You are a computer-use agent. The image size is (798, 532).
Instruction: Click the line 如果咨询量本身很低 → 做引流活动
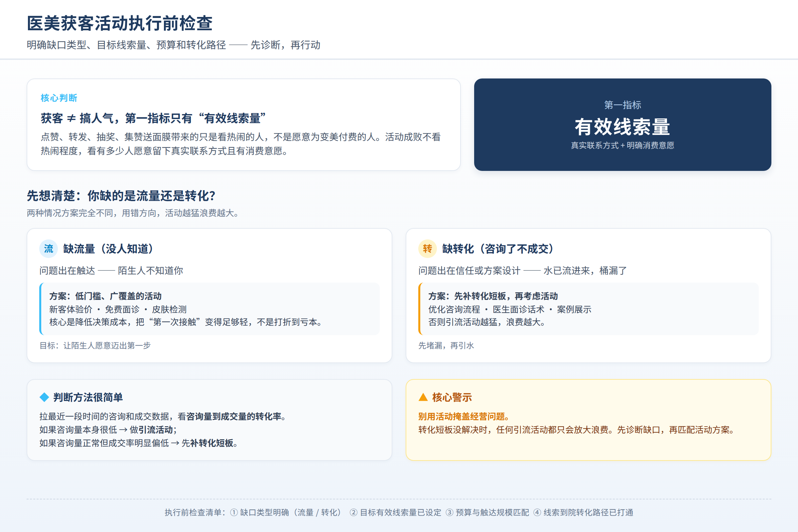click(108, 430)
